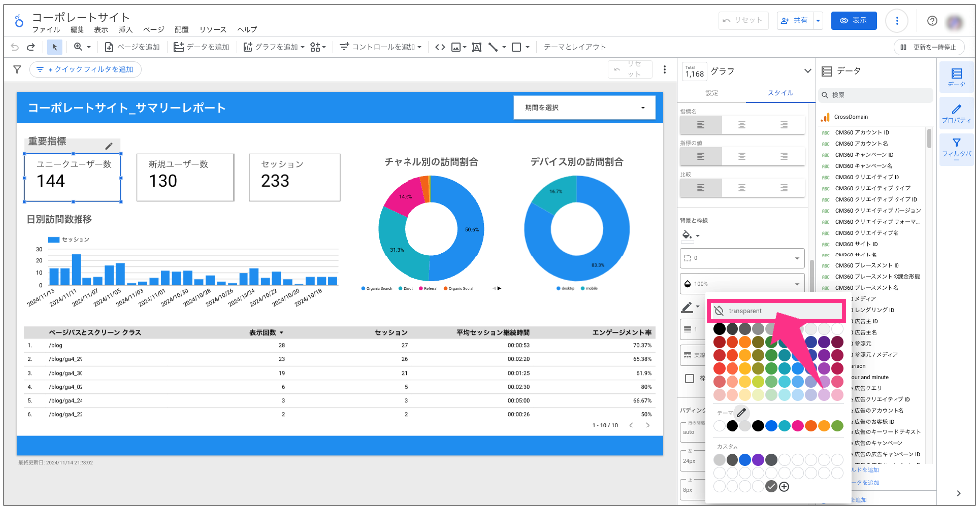Switch to the スタイル tab
The image size is (980, 512).
(x=780, y=93)
